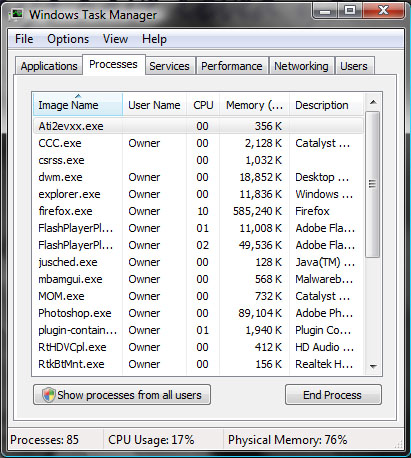Click CPU Usage: 17% status entry

click(151, 440)
